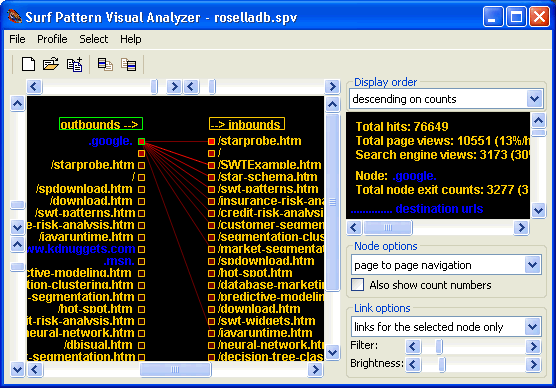Click the top-right slider's right arrow above graph
This screenshot has height=388, width=556.
point(332,86)
